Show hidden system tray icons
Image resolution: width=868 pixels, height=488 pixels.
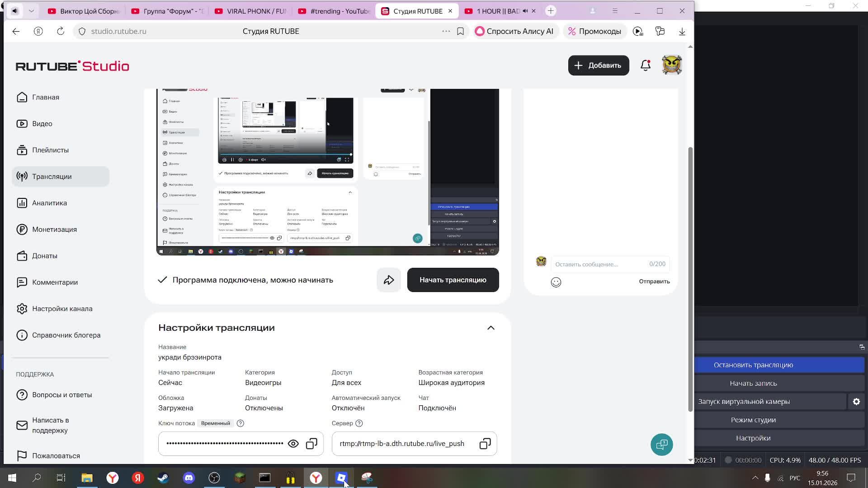click(755, 478)
